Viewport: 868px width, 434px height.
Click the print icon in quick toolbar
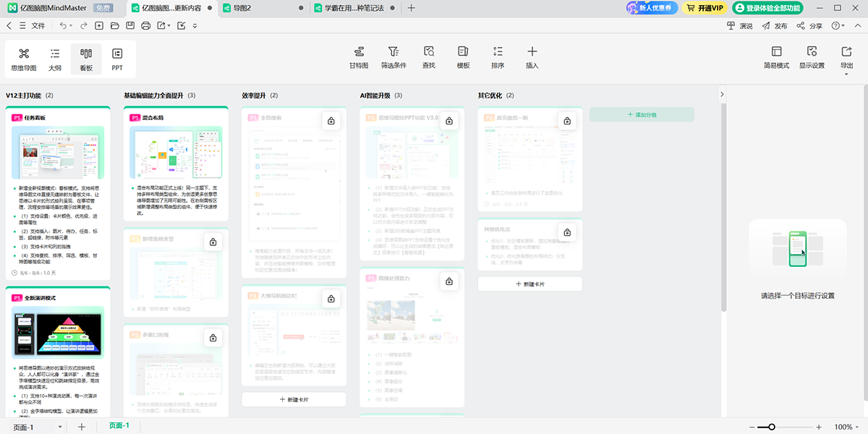146,25
